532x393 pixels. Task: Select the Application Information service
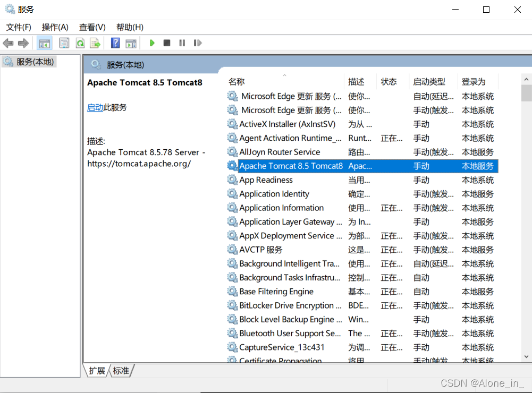tap(362, 208)
